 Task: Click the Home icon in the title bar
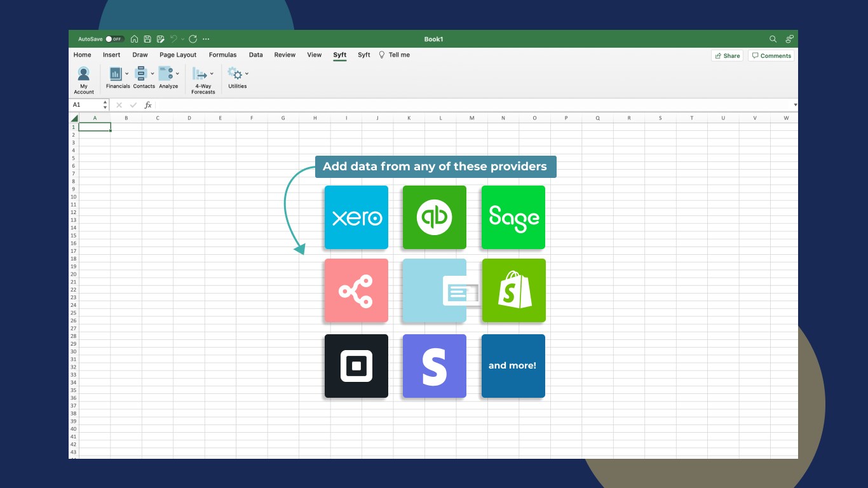point(134,39)
